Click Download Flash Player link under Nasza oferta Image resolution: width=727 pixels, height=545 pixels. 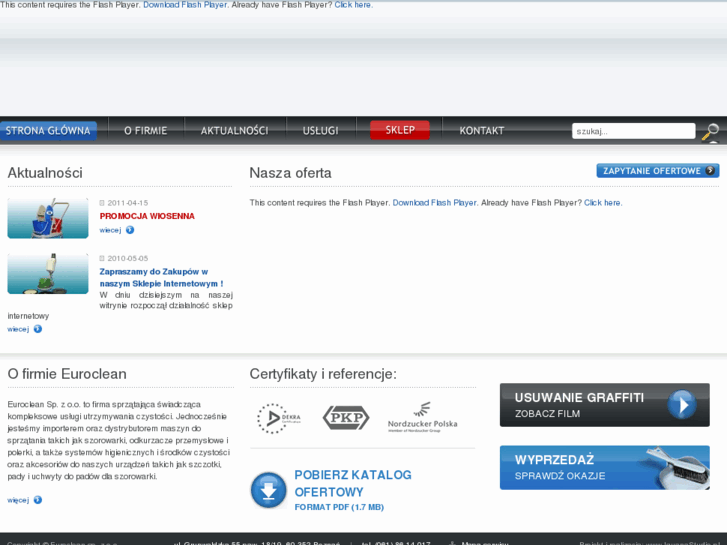[434, 203]
